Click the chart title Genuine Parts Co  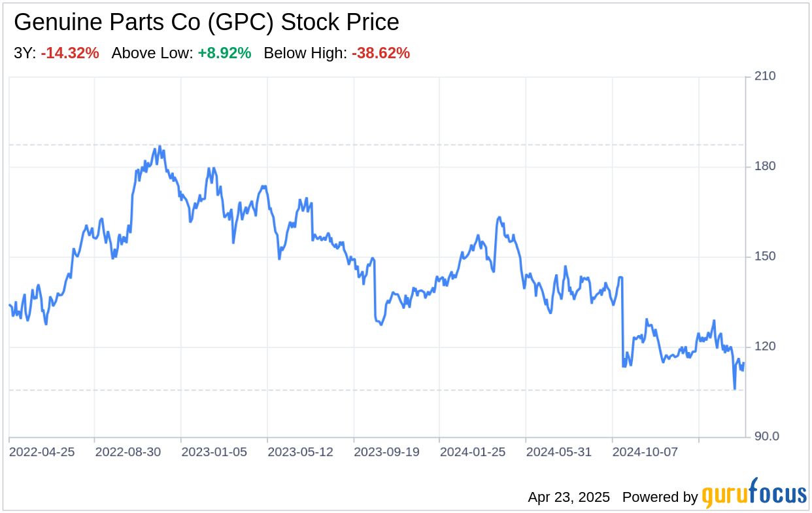pyautogui.click(x=206, y=23)
